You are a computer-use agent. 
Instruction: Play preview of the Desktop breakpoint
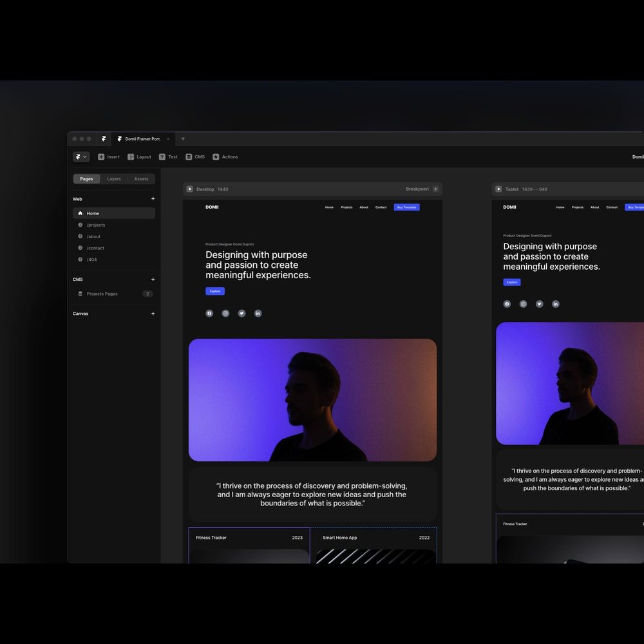(x=190, y=189)
